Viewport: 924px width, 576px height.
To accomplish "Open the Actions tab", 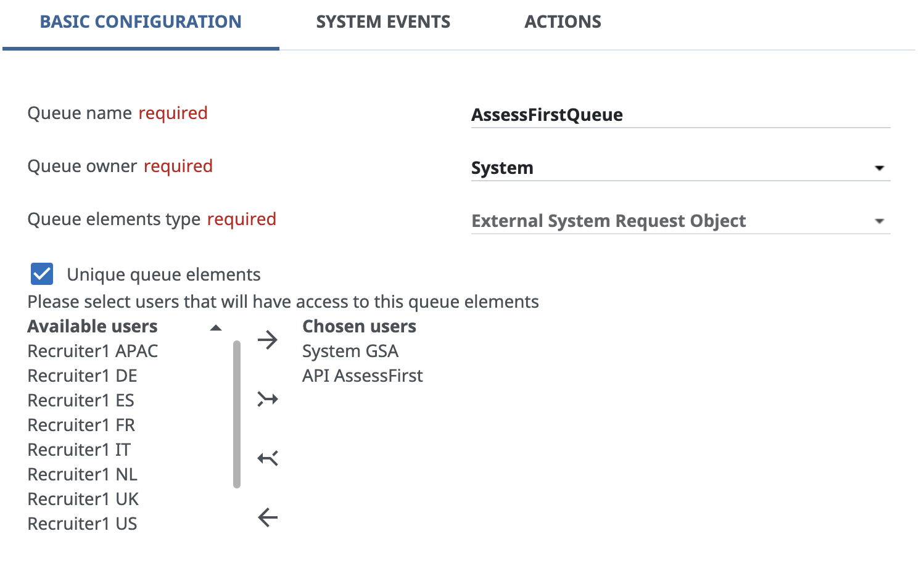I will pyautogui.click(x=563, y=22).
